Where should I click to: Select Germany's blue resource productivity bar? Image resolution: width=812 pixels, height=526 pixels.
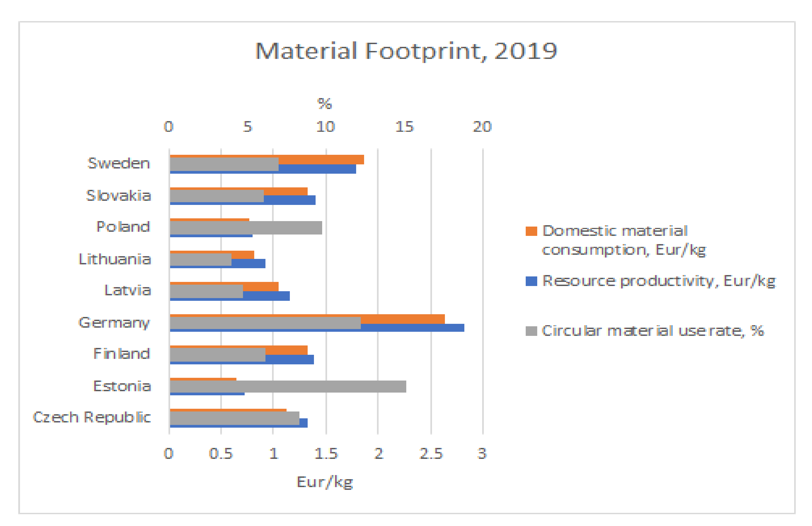(x=413, y=328)
